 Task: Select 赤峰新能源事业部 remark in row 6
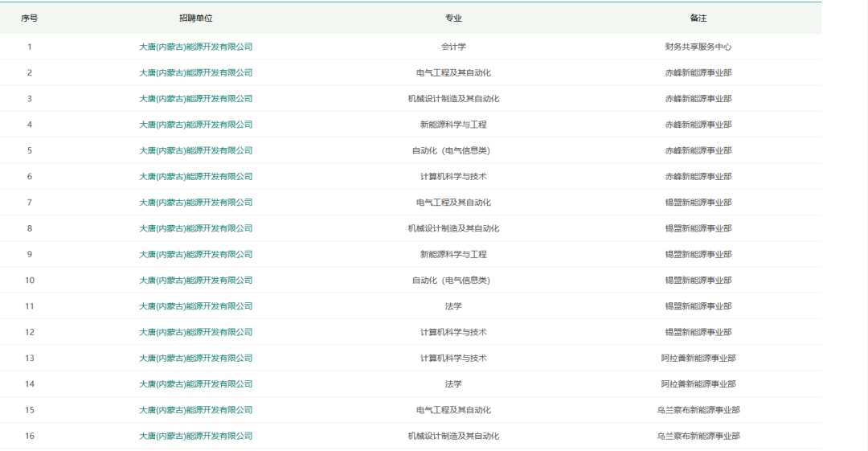point(698,177)
